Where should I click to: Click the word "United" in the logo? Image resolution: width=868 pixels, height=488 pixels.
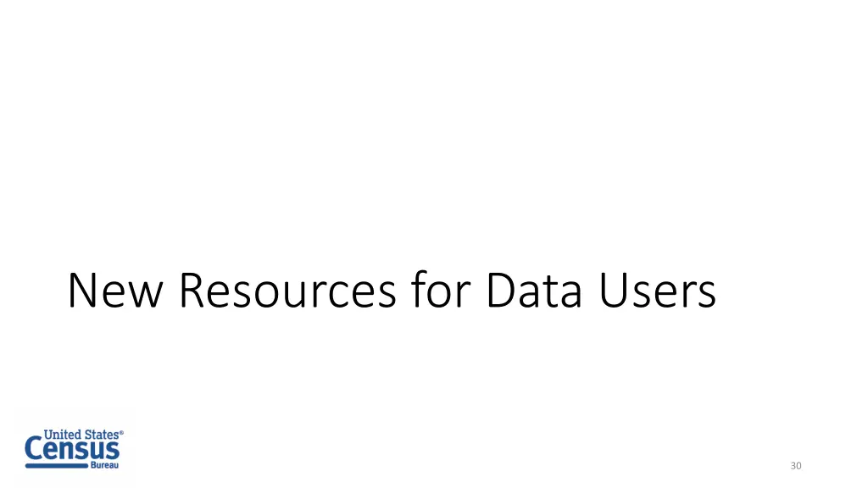pyautogui.click(x=60, y=434)
